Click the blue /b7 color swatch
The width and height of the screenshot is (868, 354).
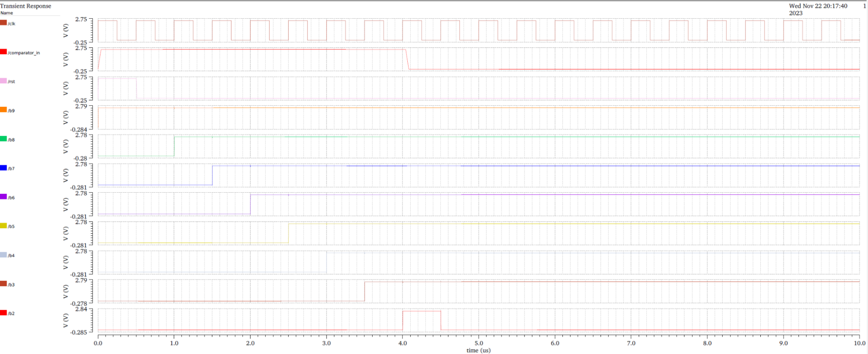coord(3,168)
